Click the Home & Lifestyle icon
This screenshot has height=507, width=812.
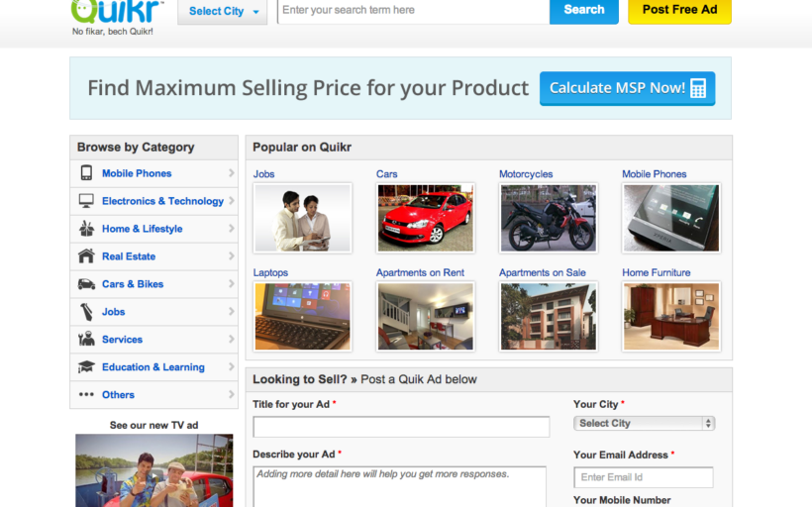86,229
